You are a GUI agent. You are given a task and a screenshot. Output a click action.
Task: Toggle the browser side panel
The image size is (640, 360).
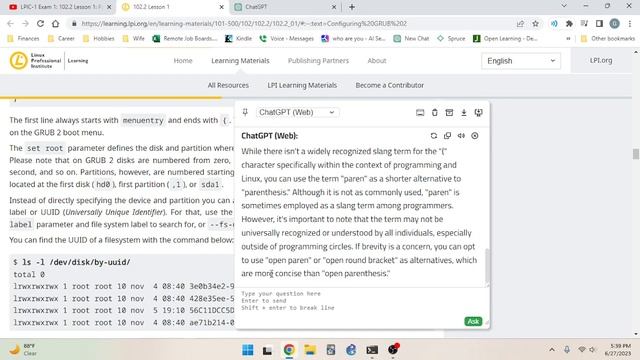tap(599, 24)
